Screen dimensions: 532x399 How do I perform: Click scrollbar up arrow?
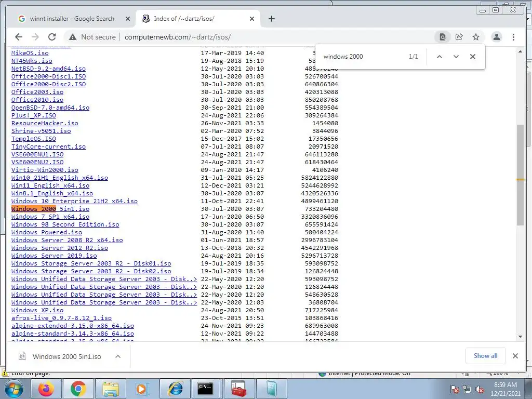tap(520, 51)
